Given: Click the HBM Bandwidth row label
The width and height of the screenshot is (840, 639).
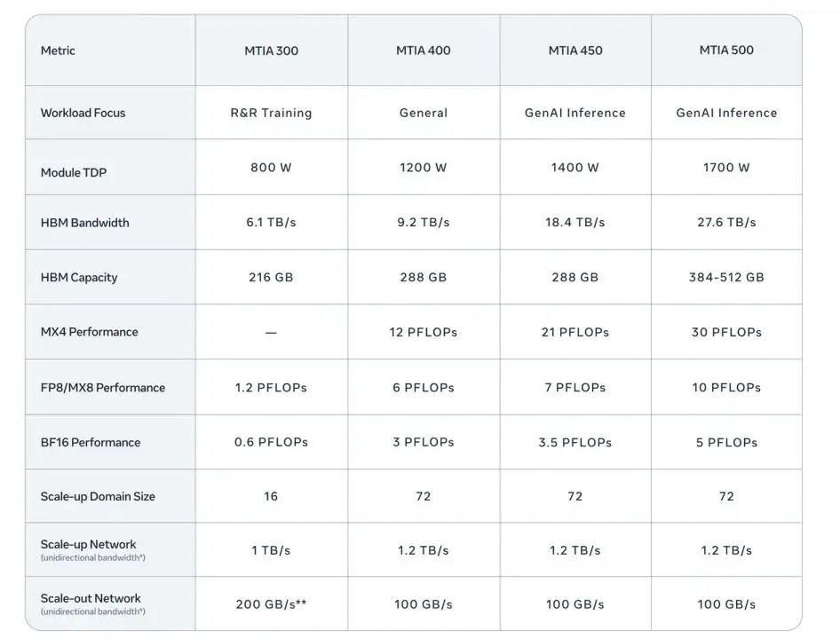Looking at the screenshot, I should (84, 223).
